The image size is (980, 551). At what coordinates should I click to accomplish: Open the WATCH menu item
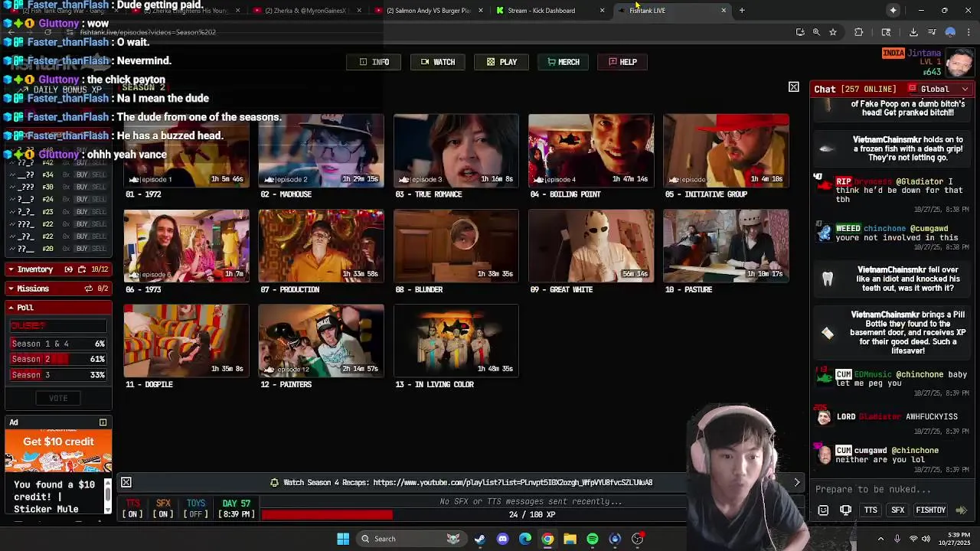point(438,62)
